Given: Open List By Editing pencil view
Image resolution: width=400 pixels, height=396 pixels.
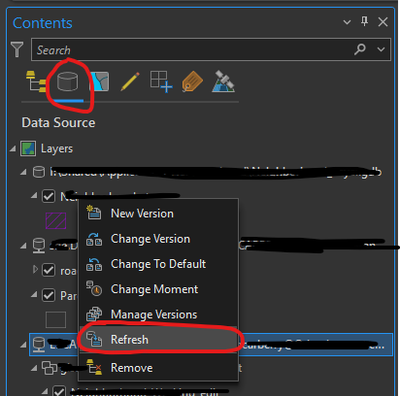Looking at the screenshot, I should 130,81.
